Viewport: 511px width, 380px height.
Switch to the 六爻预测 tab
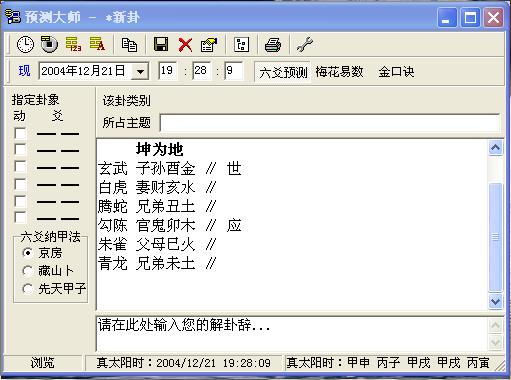(x=283, y=72)
